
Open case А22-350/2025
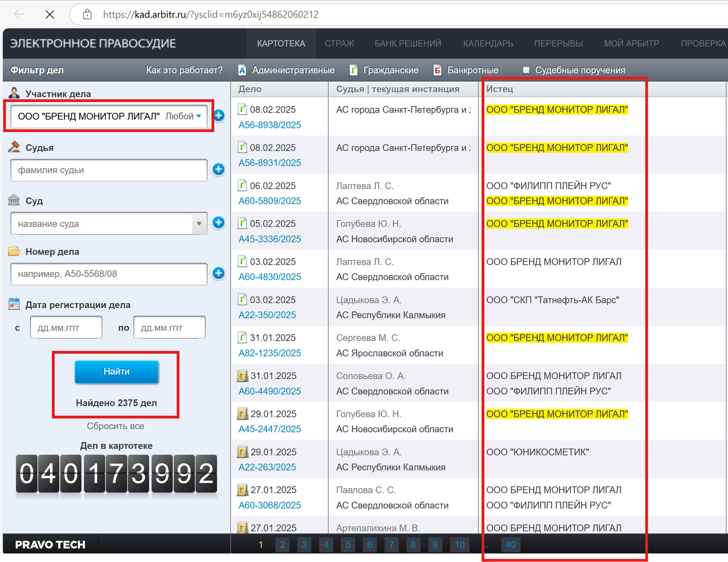[x=267, y=315]
